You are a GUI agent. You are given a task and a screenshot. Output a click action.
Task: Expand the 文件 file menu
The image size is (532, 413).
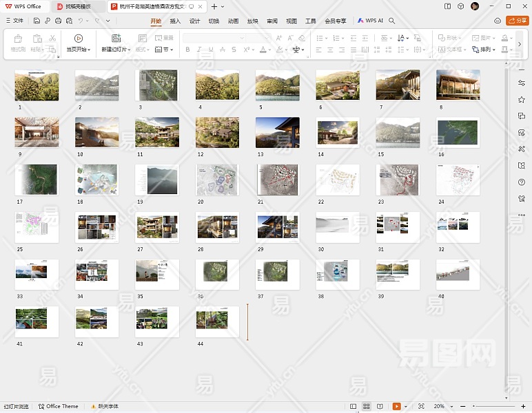click(14, 21)
